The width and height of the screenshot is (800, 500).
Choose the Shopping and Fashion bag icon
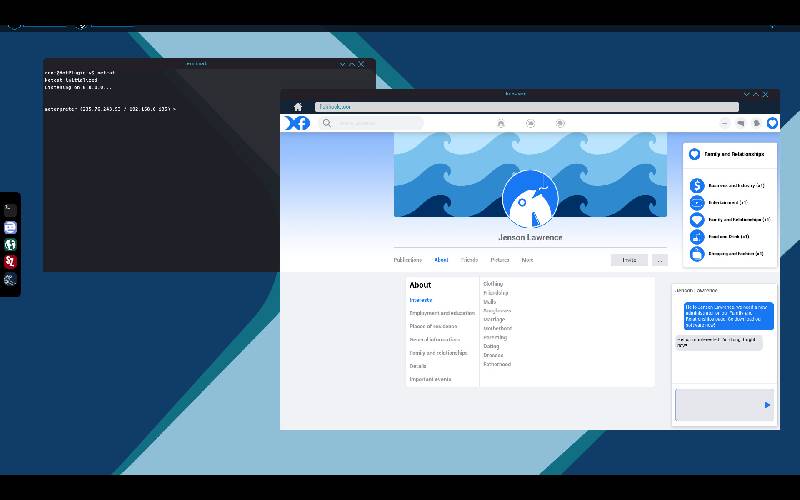tap(697, 253)
